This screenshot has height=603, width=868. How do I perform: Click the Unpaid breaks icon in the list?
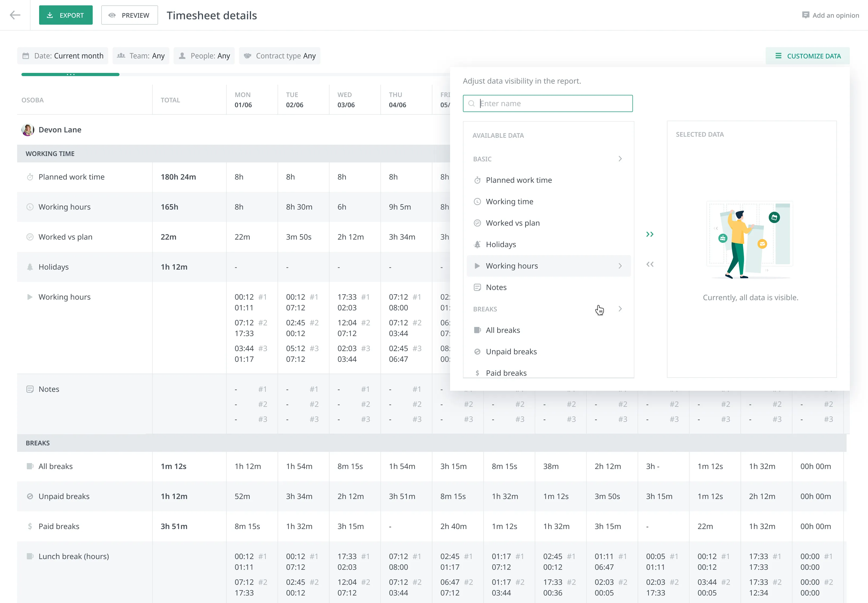pyautogui.click(x=477, y=351)
